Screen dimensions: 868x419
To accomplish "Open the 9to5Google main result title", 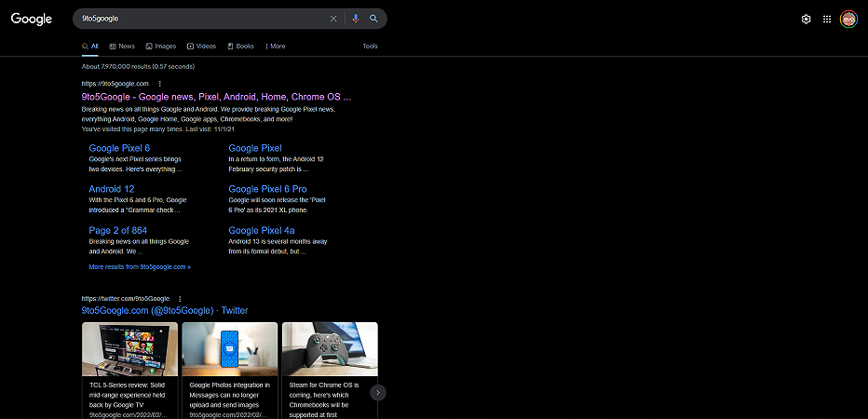I will pos(216,97).
